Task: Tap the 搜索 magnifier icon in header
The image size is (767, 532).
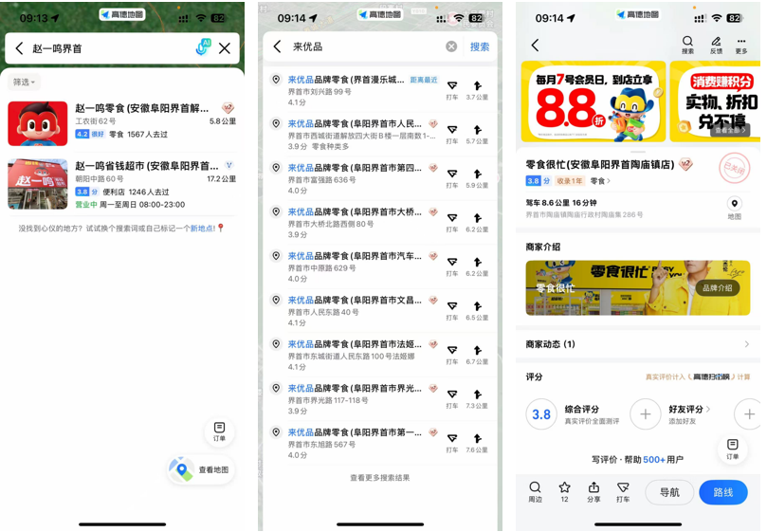Action: 687,45
